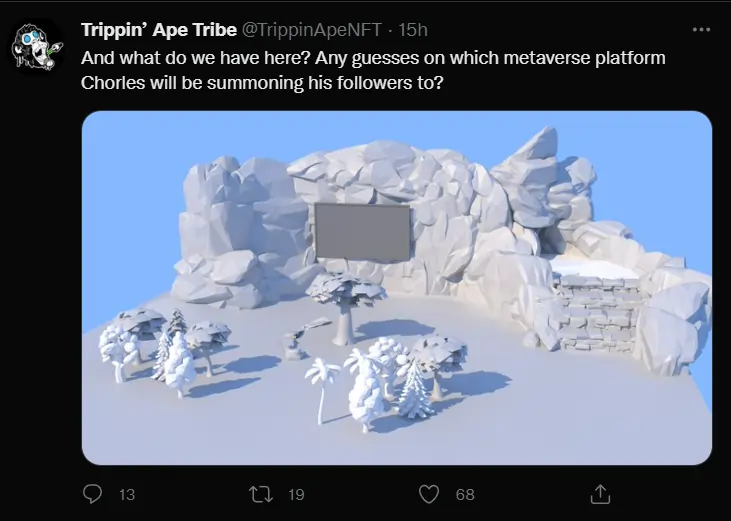This screenshot has width=731, height=521.
Task: Click the retweet arrows icon
Action: click(x=261, y=494)
